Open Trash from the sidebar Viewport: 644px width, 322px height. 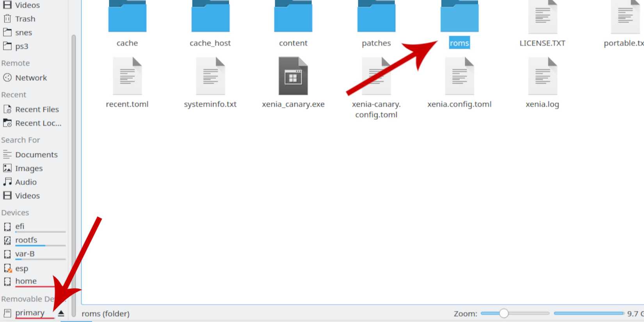point(25,19)
